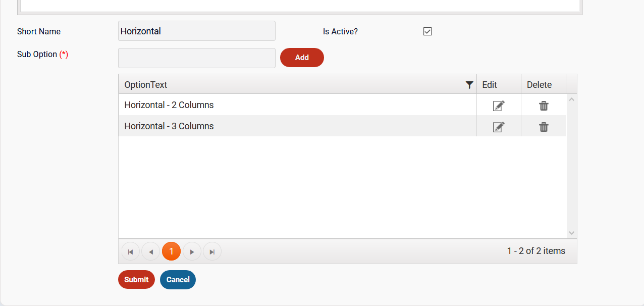Viewport: 644px width, 306px height.
Task: Jump to last page of grid
Action: 212,251
